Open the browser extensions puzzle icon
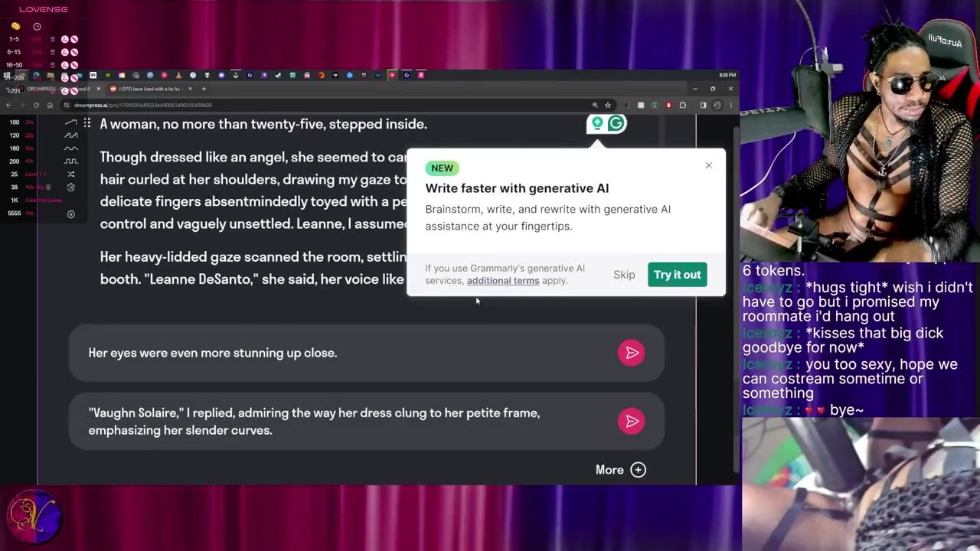980x551 pixels. point(683,105)
